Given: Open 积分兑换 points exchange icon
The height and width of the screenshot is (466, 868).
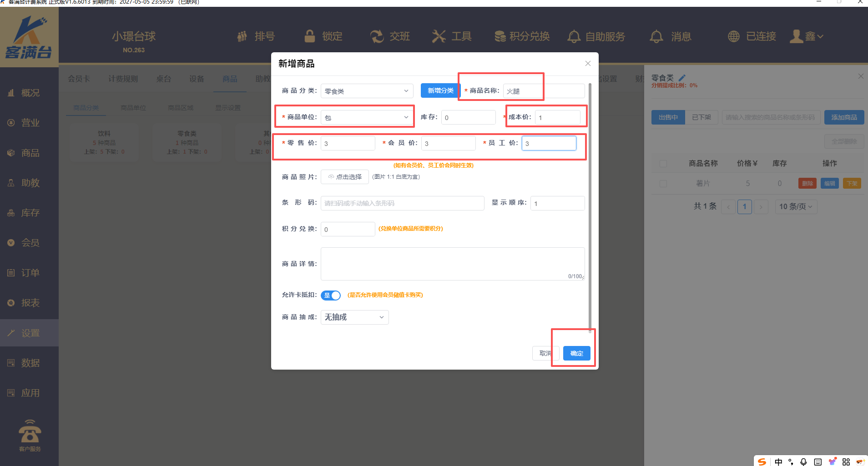Looking at the screenshot, I should [x=500, y=36].
